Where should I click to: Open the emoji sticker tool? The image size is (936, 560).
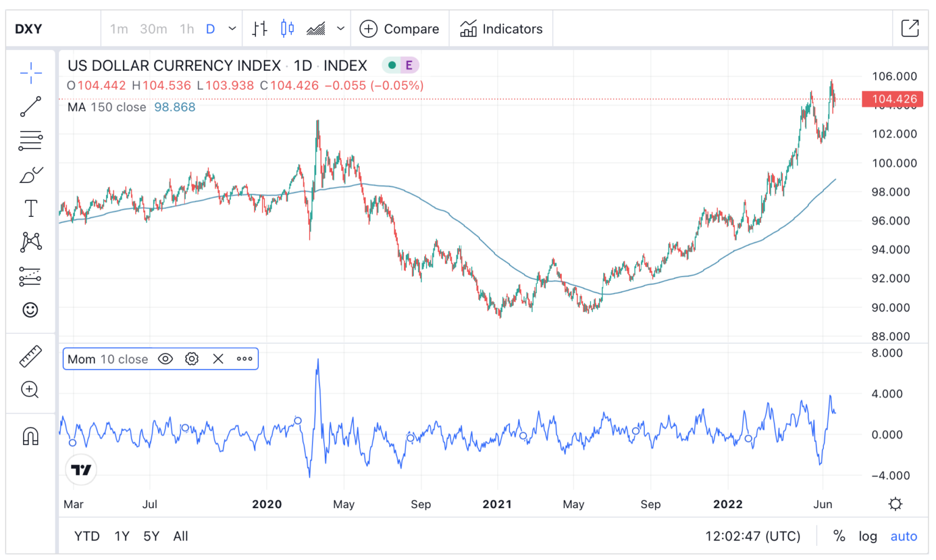pos(30,310)
